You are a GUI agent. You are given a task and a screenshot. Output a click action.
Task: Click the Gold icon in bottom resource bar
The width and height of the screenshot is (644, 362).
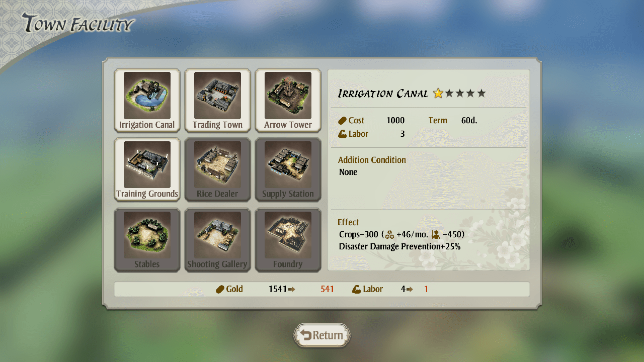click(220, 289)
